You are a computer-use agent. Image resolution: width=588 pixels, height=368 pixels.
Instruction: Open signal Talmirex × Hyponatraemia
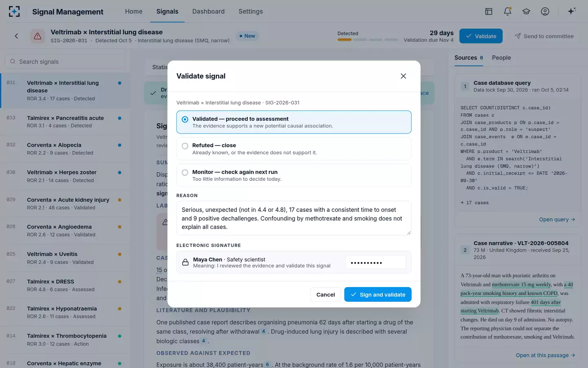(65, 312)
